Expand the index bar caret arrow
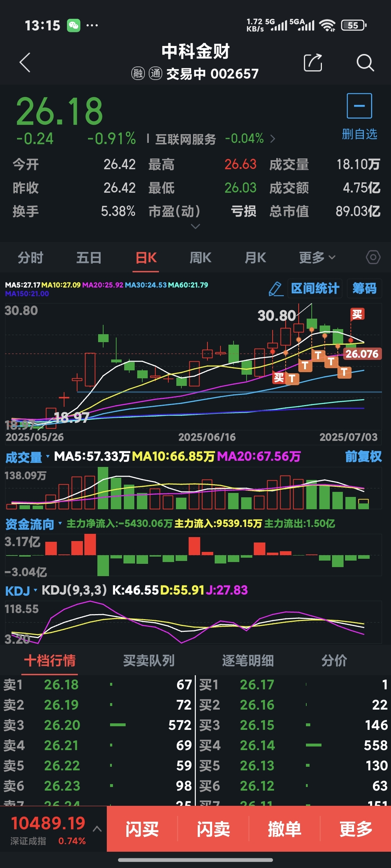Screen dimensions: 391x868 [x=97, y=829]
